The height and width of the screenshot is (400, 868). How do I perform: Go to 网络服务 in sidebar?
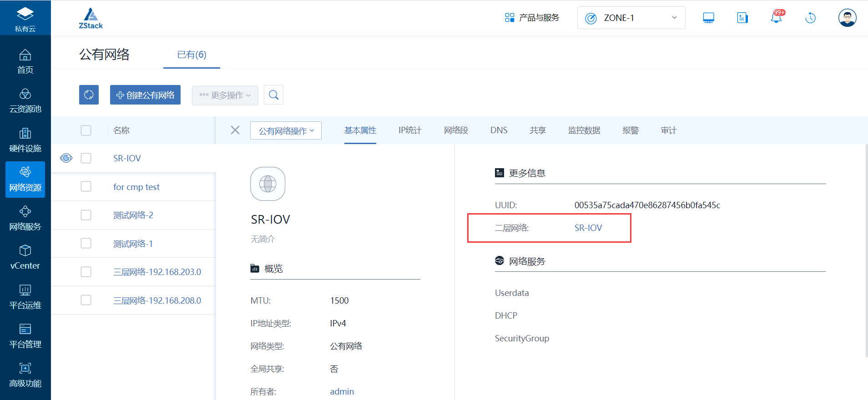pos(25,218)
